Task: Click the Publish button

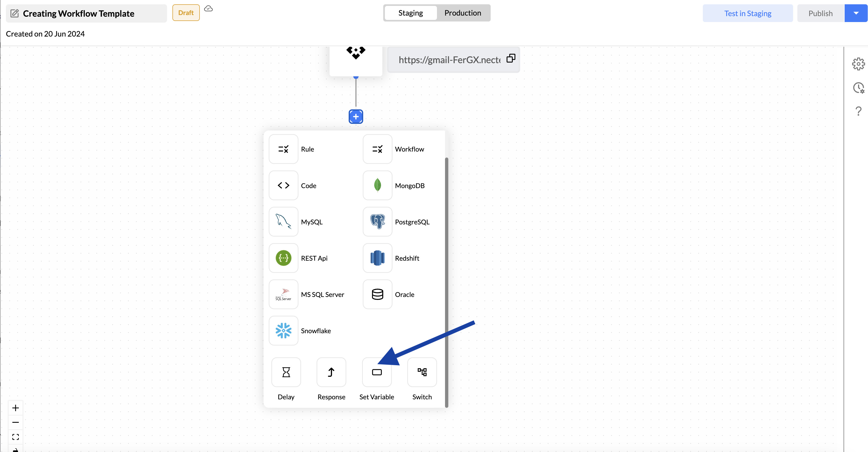Action: click(x=820, y=13)
